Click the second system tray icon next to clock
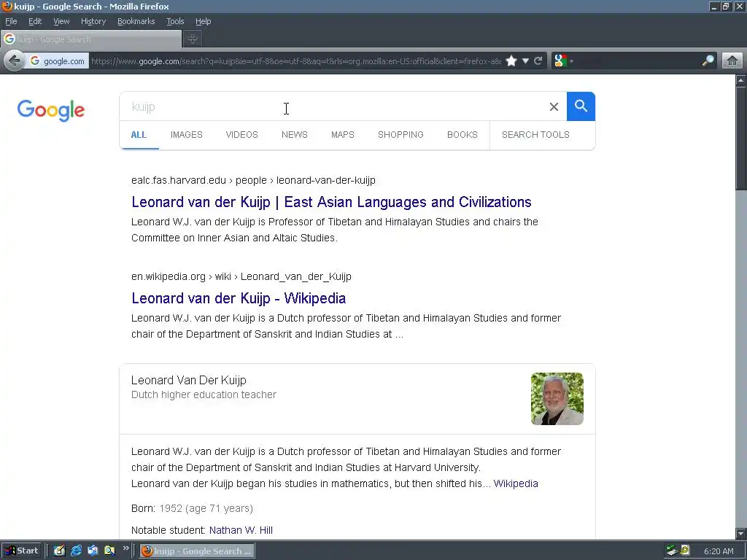 684,551
